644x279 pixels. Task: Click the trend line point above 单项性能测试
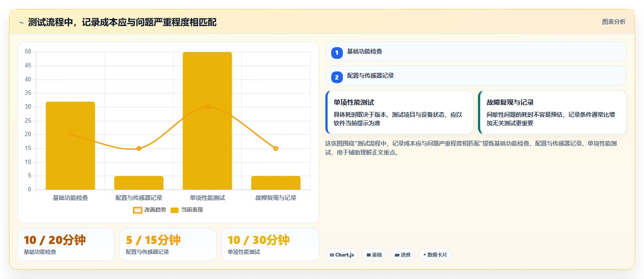(x=207, y=107)
